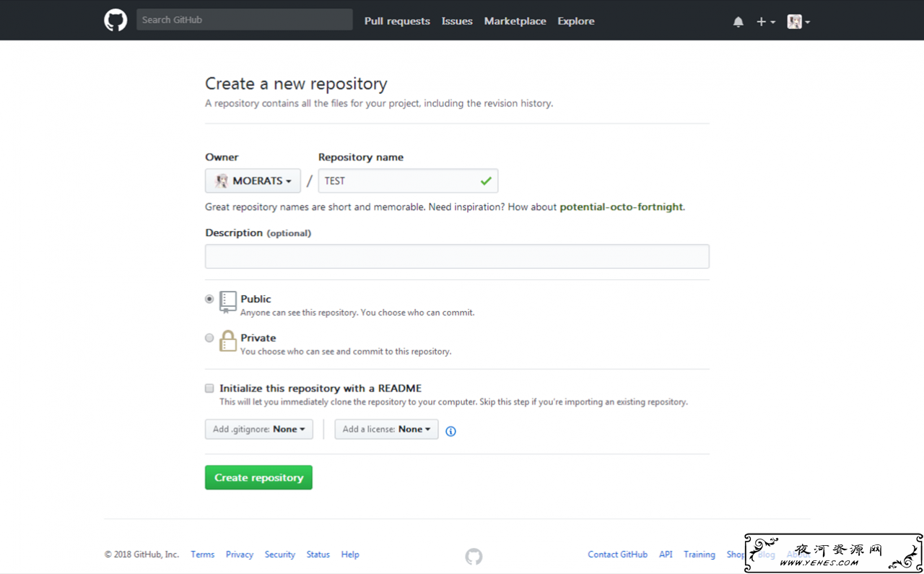This screenshot has height=574, width=924.
Task: Open the API footer link
Action: [666, 555]
